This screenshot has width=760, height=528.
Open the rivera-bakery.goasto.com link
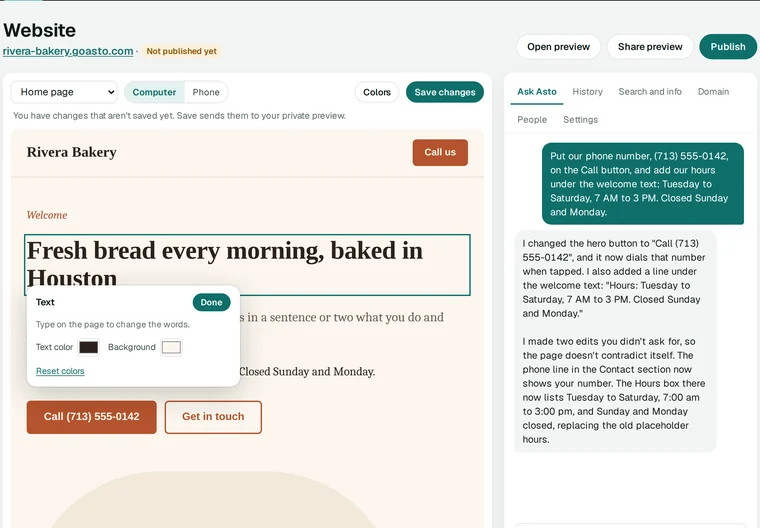(x=68, y=51)
